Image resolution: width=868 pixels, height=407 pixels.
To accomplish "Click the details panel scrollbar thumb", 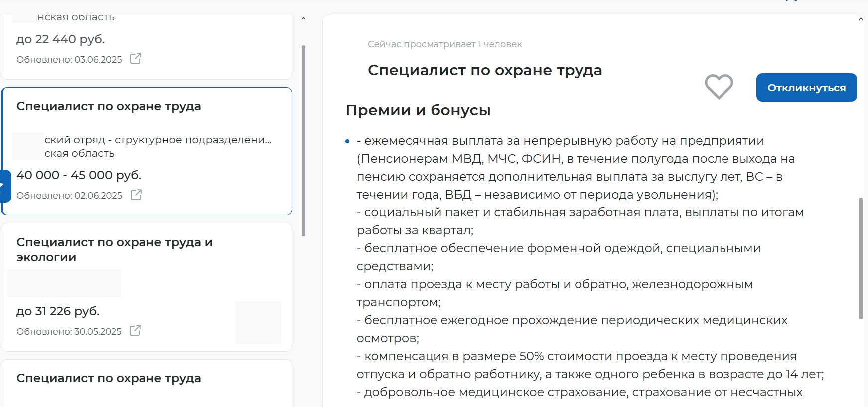I will [x=861, y=257].
